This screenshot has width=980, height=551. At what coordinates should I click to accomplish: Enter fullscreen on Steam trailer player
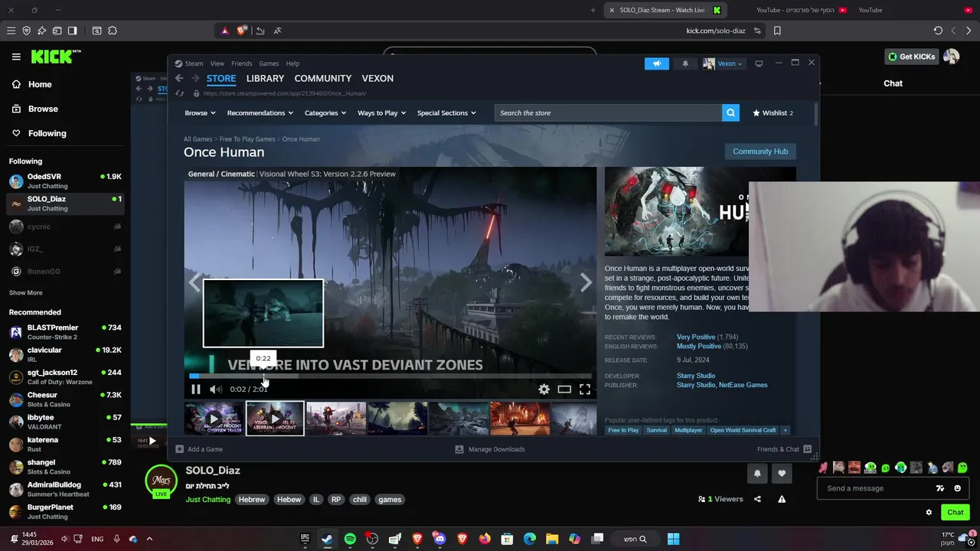click(x=585, y=389)
